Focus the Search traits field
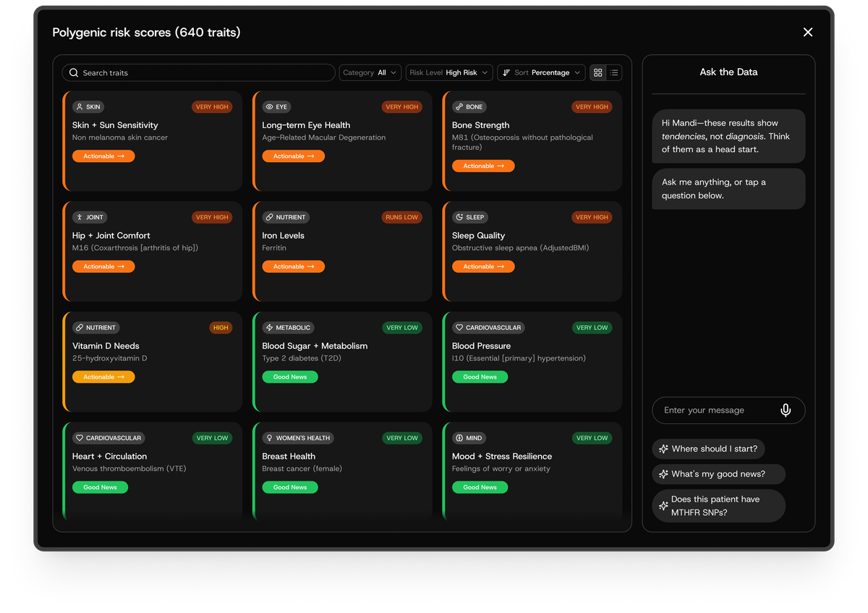This screenshot has width=868, height=613. point(199,72)
